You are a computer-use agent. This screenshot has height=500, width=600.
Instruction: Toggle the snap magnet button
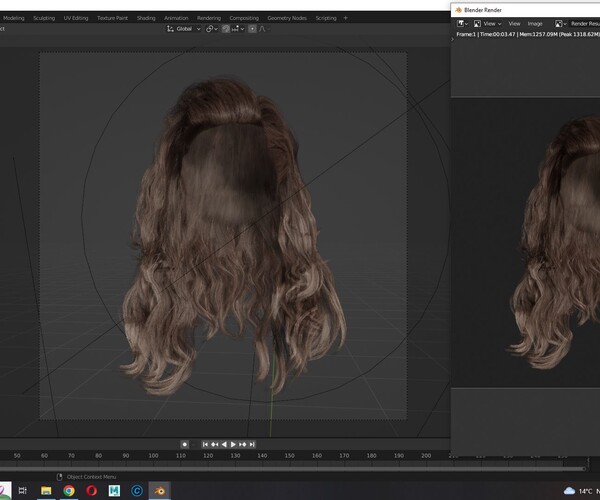(226, 29)
